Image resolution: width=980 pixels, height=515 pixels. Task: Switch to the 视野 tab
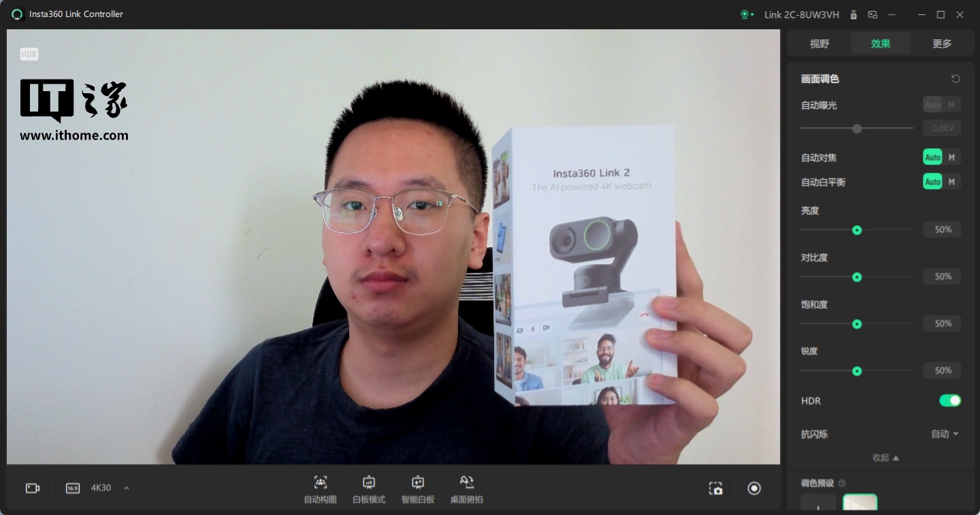point(819,44)
